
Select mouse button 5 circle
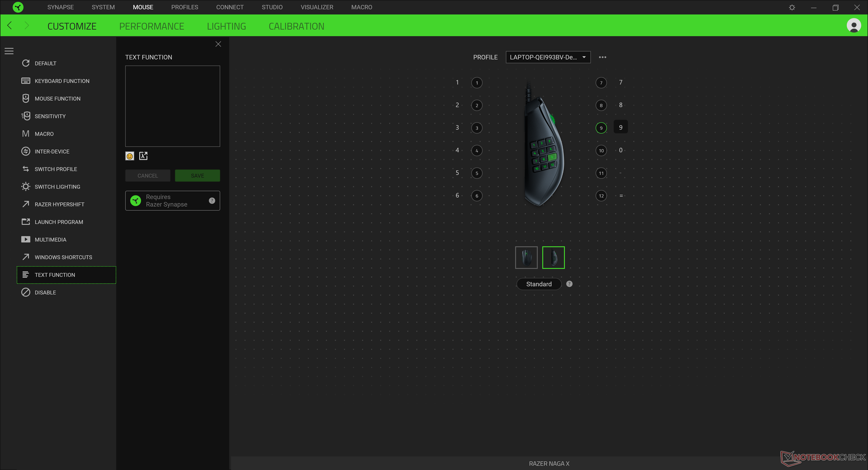pos(476,173)
